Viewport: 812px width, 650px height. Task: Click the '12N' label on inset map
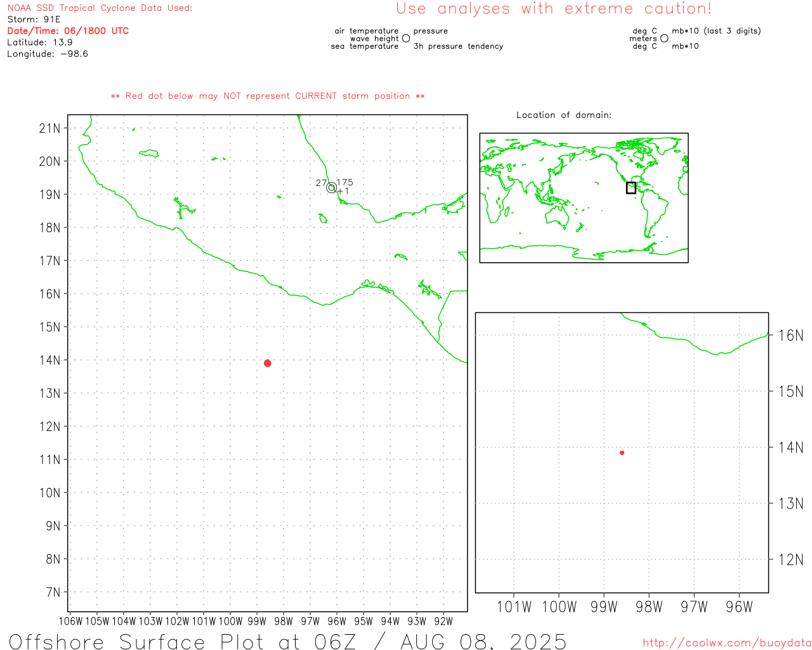[x=791, y=559]
